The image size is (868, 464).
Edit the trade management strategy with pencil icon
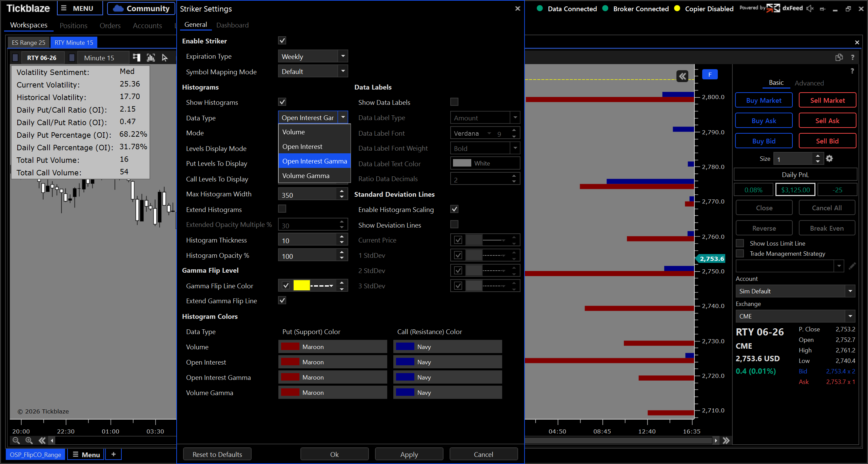[852, 266]
